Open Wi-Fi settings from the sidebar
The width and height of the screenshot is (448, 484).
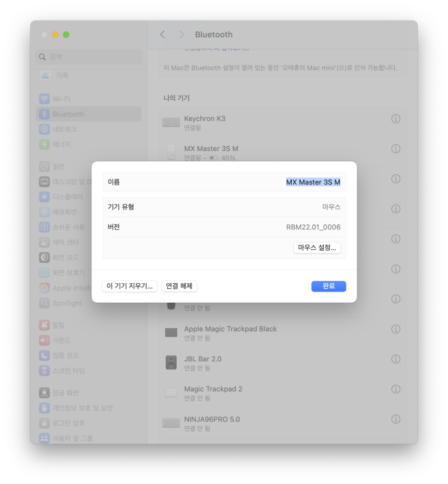pos(89,99)
